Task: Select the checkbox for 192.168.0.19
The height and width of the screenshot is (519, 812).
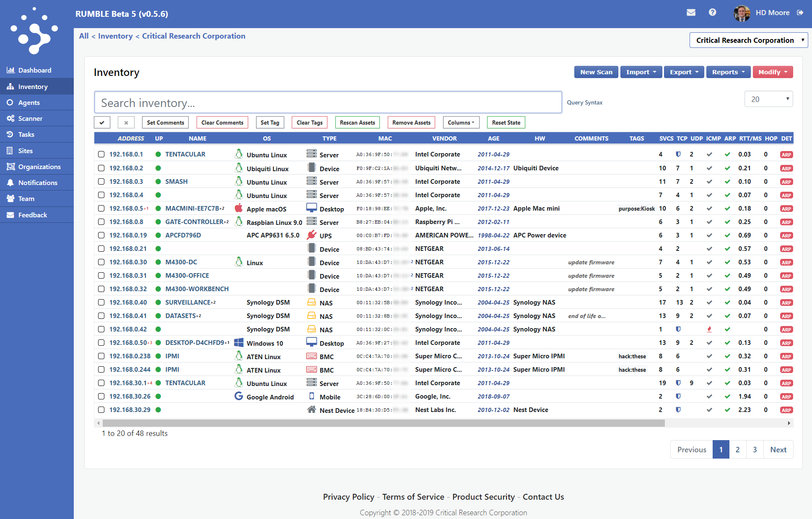Action: [x=101, y=235]
